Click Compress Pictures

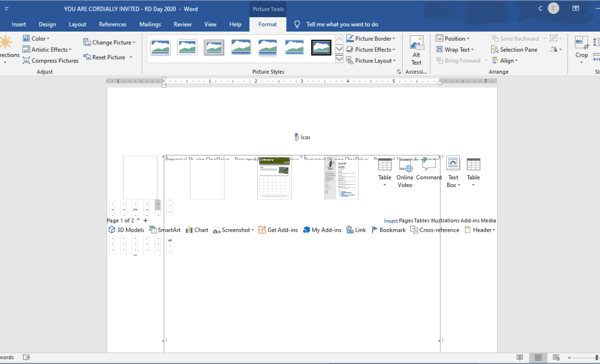[51, 61]
